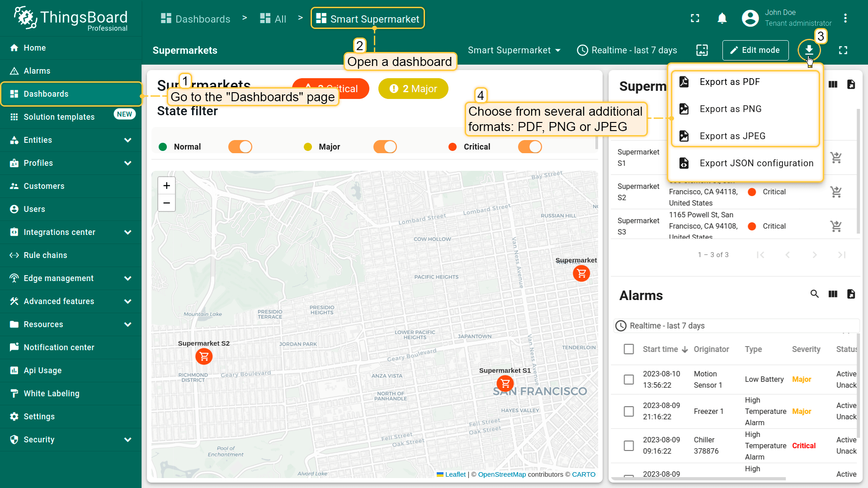Select Export as PDF menu option

729,82
